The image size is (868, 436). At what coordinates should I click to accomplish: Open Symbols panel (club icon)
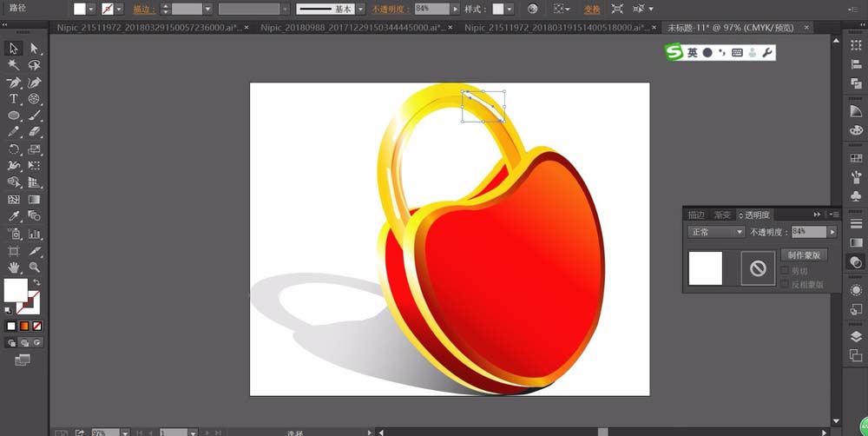856,196
